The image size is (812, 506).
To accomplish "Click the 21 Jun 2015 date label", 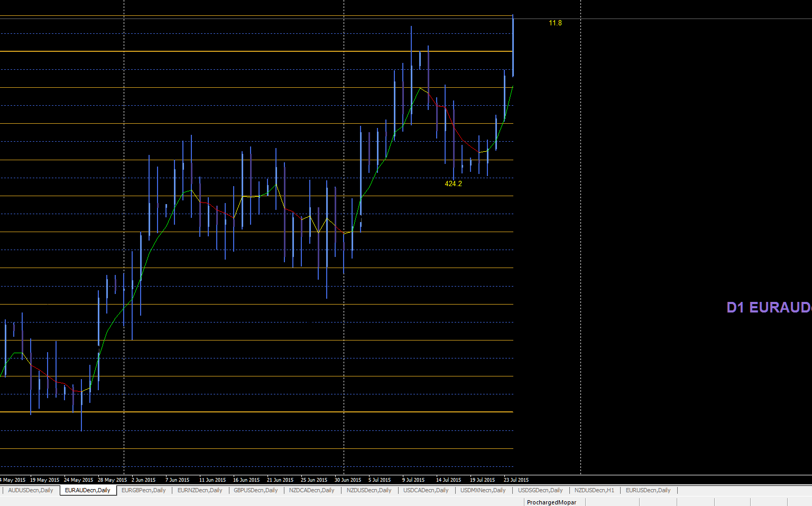I will pos(280,480).
